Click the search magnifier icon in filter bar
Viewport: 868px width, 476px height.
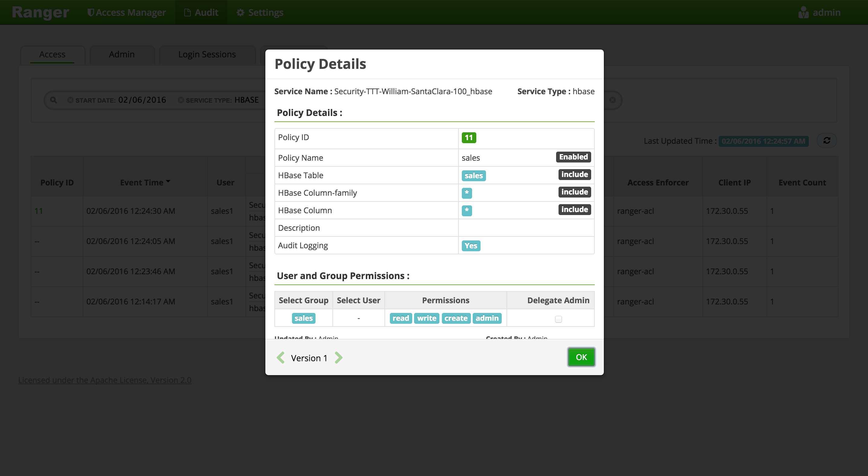pyautogui.click(x=53, y=100)
